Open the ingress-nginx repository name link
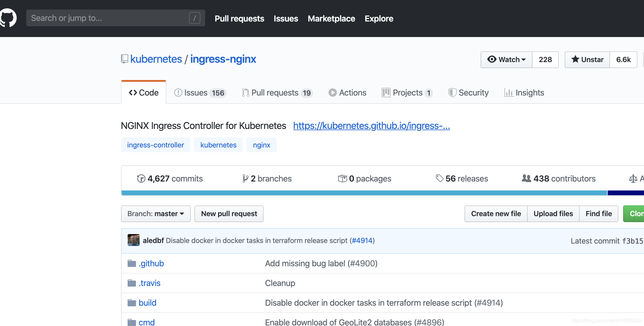 pyautogui.click(x=223, y=59)
